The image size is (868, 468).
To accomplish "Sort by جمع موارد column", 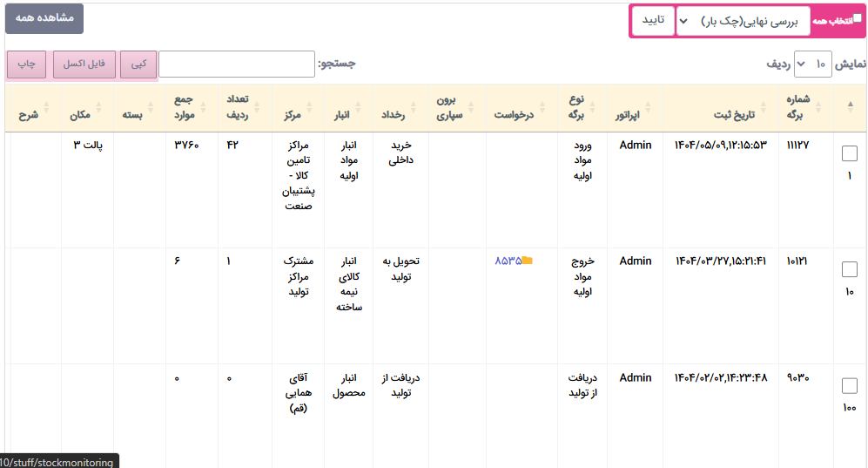I will point(190,107).
